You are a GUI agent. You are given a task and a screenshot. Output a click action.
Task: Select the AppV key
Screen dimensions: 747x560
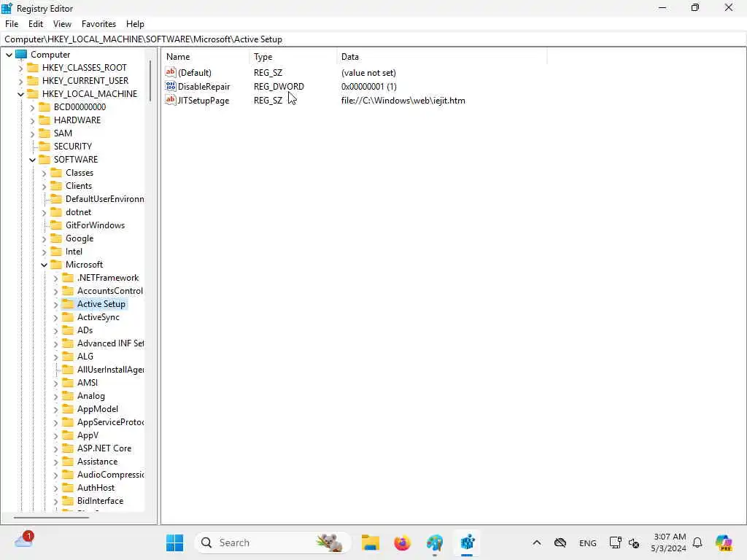coord(88,435)
